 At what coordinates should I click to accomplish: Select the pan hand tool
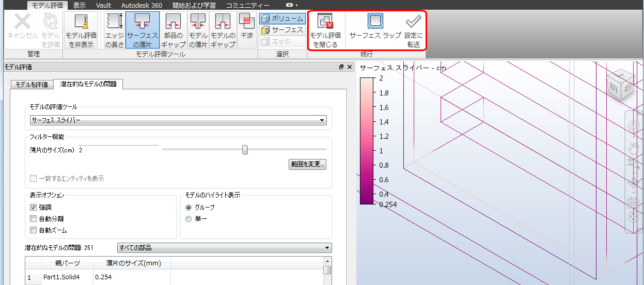click(633, 149)
